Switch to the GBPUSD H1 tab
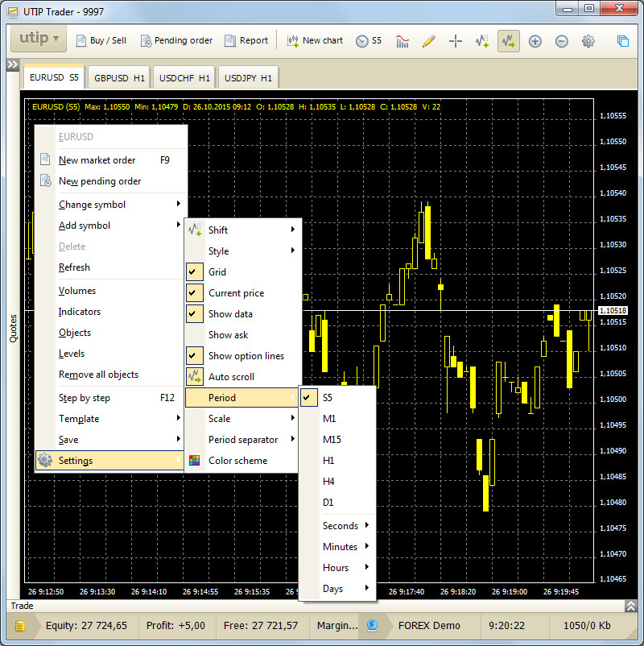Viewport: 644px width, 646px height. 119,78
